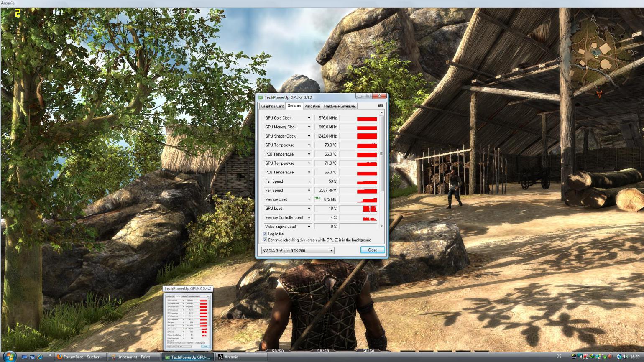The height and width of the screenshot is (362, 644).
Task: Click the volume speaker tray icon
Action: (626, 356)
